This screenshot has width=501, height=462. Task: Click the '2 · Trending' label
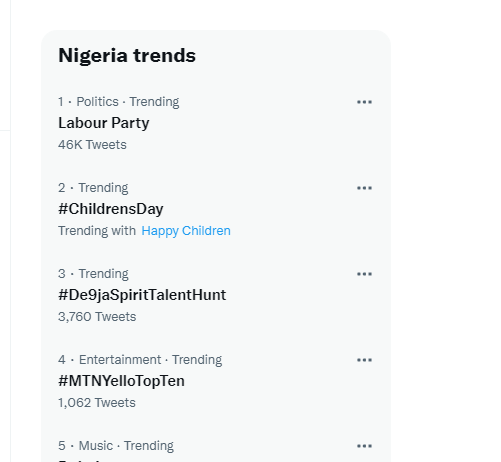pyautogui.click(x=93, y=188)
